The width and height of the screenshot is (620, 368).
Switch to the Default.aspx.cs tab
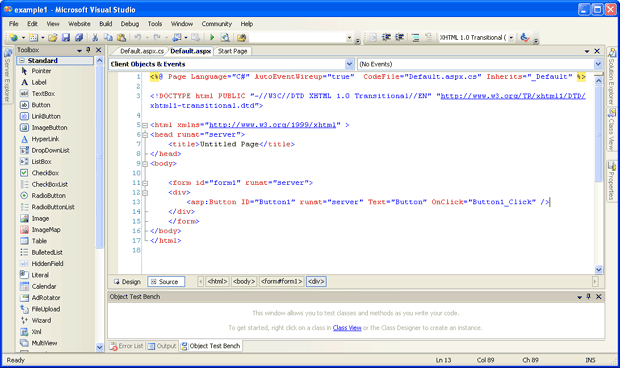(141, 51)
